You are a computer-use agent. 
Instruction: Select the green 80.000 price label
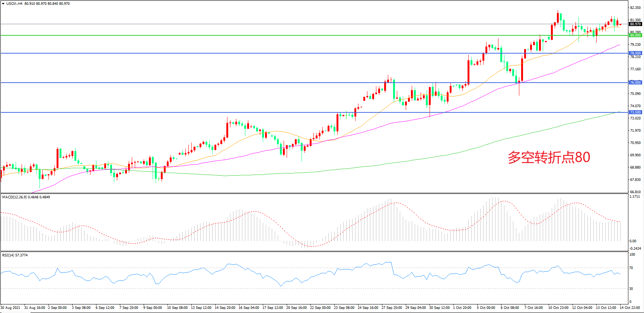click(635, 35)
